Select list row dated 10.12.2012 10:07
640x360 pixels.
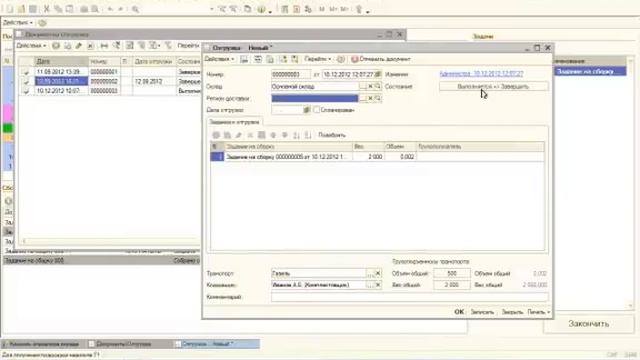pos(110,91)
